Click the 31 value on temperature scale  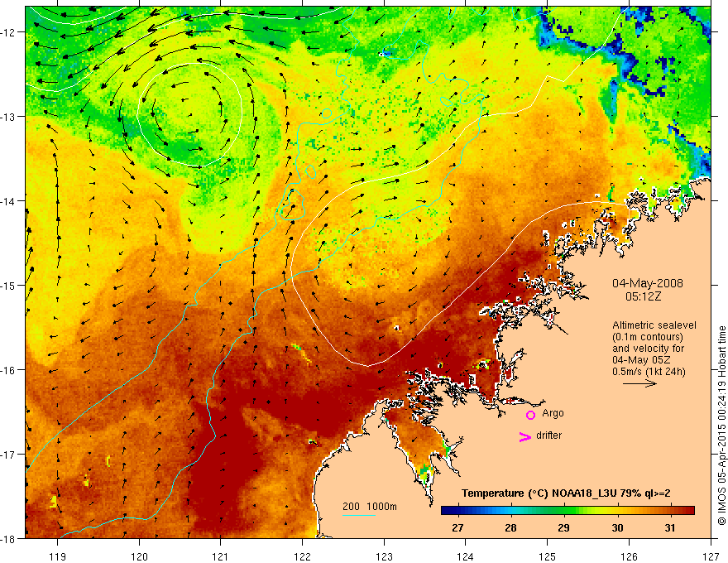click(670, 527)
